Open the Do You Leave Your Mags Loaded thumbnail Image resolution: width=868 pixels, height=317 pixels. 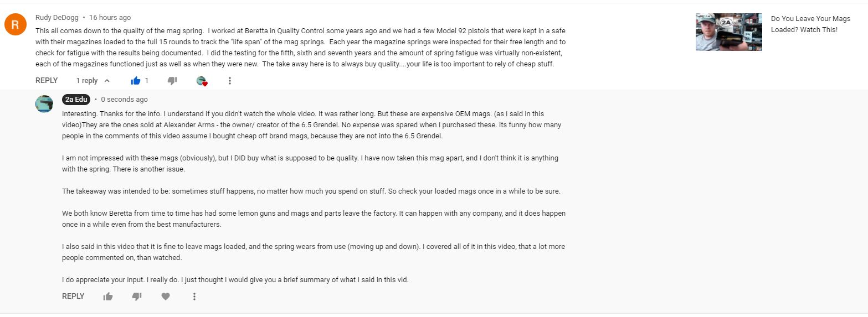pos(729,32)
